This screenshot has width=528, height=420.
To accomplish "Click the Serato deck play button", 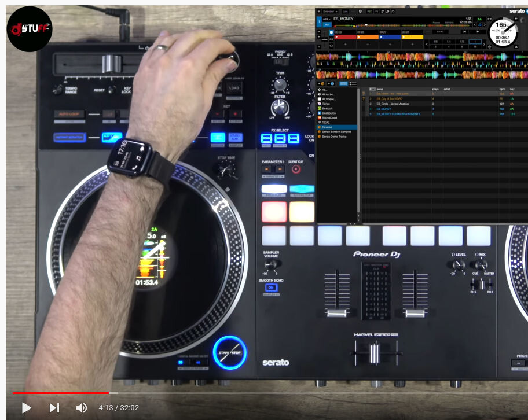I will click(x=478, y=32).
